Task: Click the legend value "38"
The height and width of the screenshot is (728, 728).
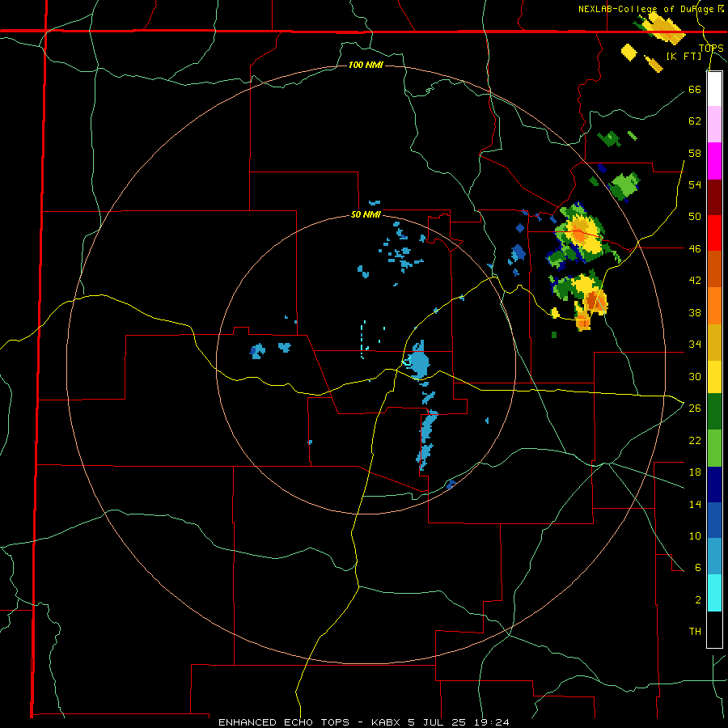Action: click(x=695, y=313)
